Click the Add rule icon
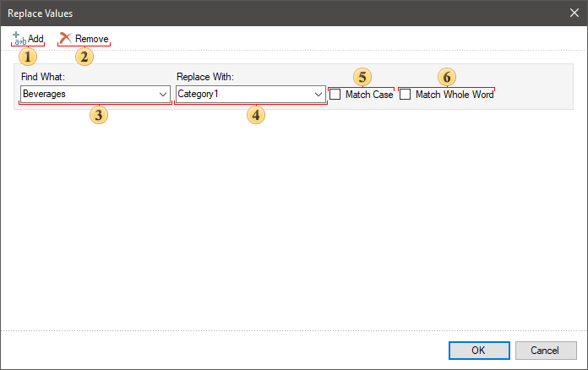This screenshot has height=370, width=588. [19, 39]
